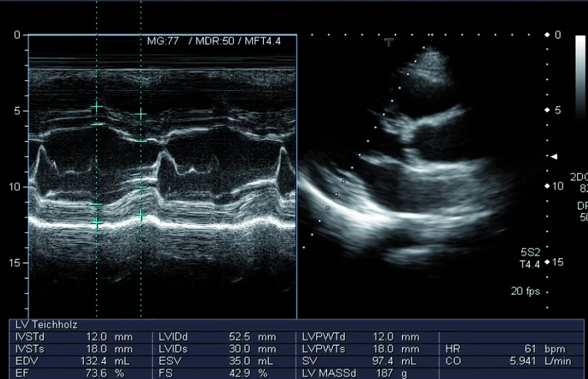Select the 18.0 value beside LVPWTs

tap(383, 349)
